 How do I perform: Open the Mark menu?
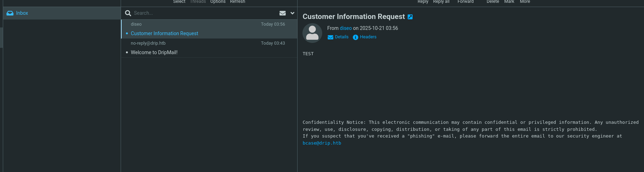509,2
